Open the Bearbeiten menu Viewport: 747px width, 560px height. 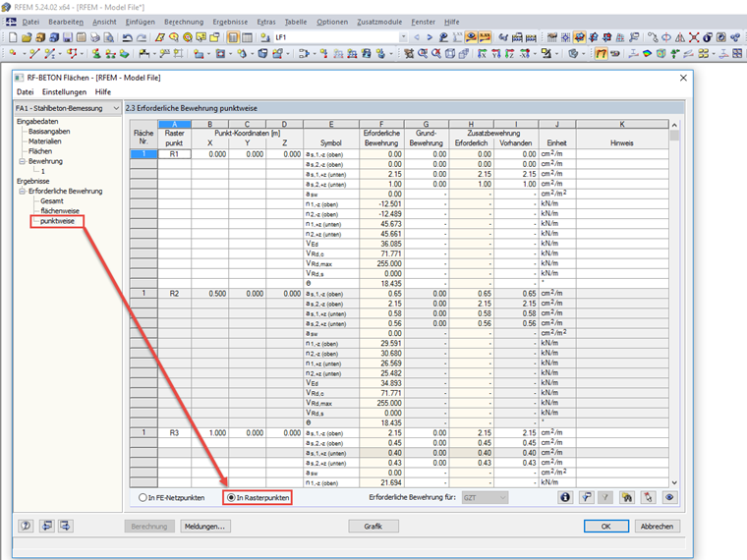pyautogui.click(x=66, y=22)
